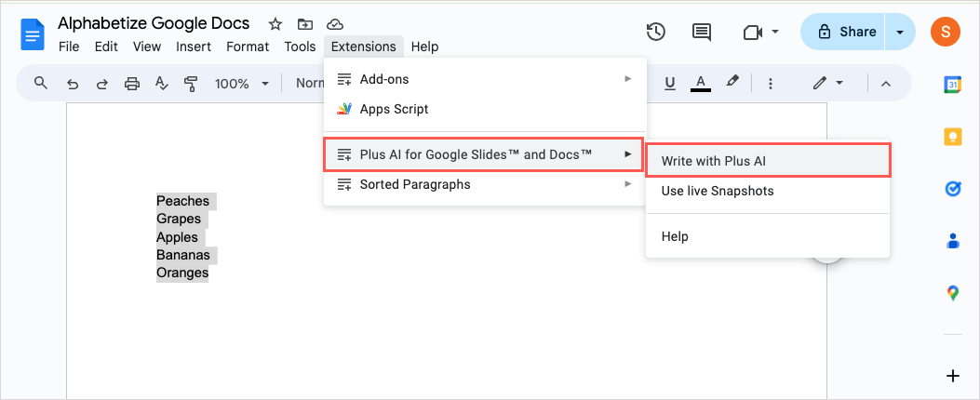This screenshot has height=400, width=980.
Task: Open the Tools menu
Action: click(x=300, y=47)
